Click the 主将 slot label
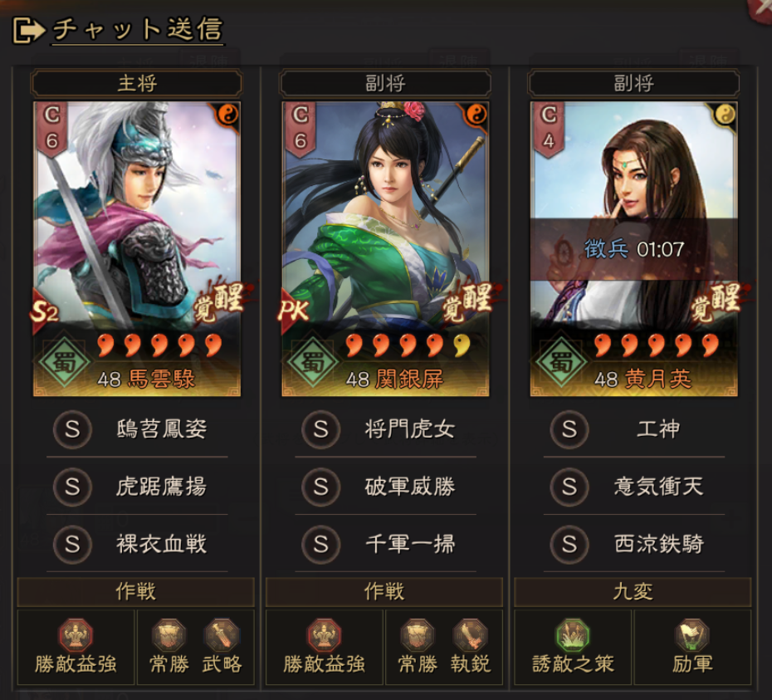This screenshot has height=700, width=772. pos(137,83)
